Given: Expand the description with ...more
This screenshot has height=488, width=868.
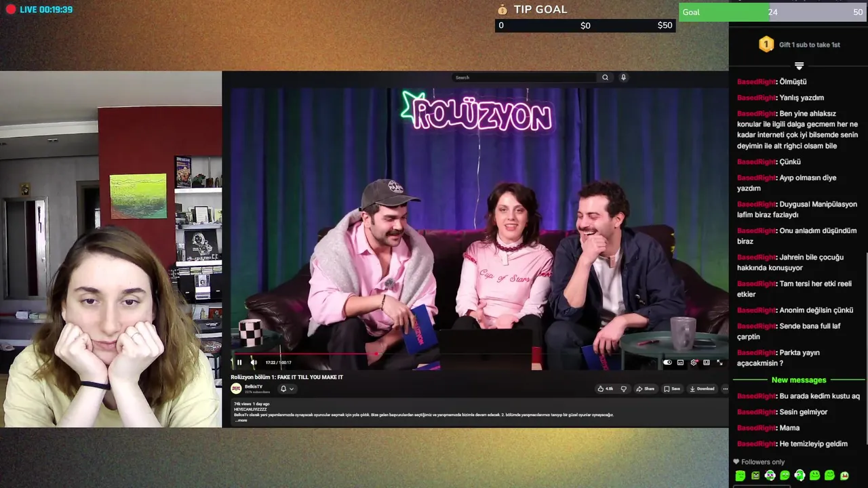Looking at the screenshot, I should point(241,420).
